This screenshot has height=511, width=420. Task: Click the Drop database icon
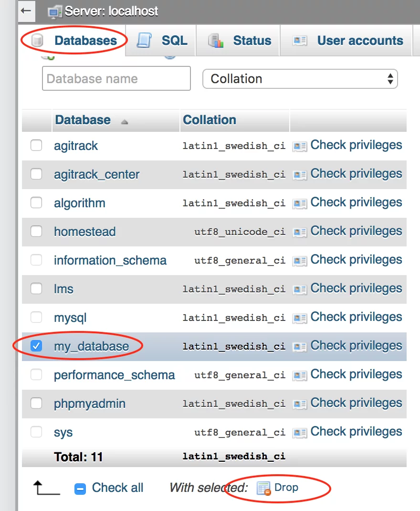[x=264, y=488]
